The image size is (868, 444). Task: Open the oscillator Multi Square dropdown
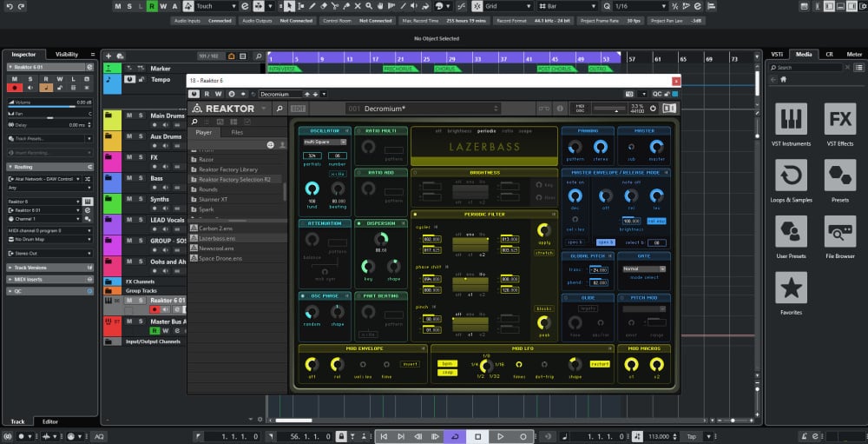tap(322, 142)
